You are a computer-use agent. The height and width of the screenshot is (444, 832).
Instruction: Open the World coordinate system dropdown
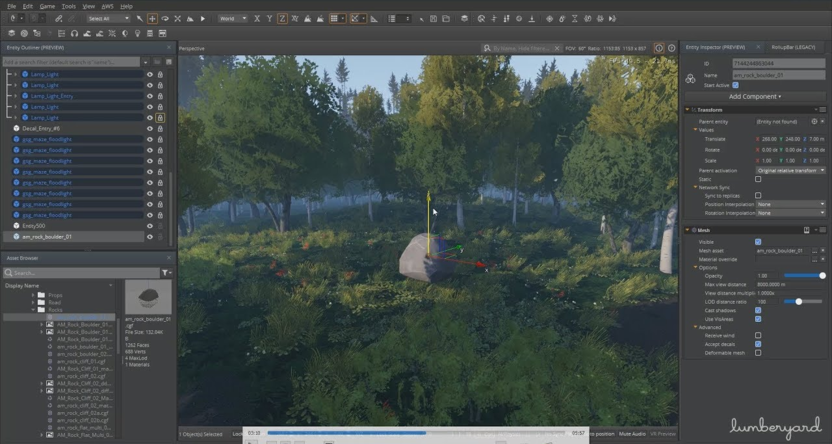[x=233, y=18]
